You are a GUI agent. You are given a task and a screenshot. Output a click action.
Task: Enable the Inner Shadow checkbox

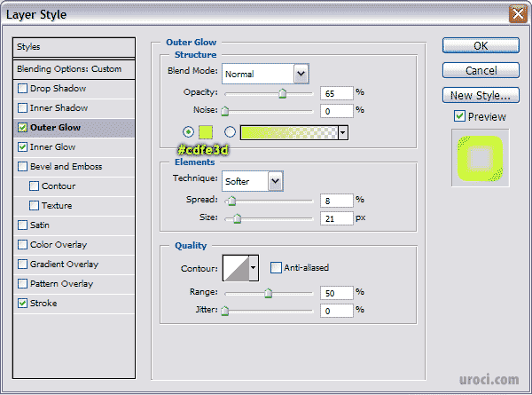[x=22, y=108]
